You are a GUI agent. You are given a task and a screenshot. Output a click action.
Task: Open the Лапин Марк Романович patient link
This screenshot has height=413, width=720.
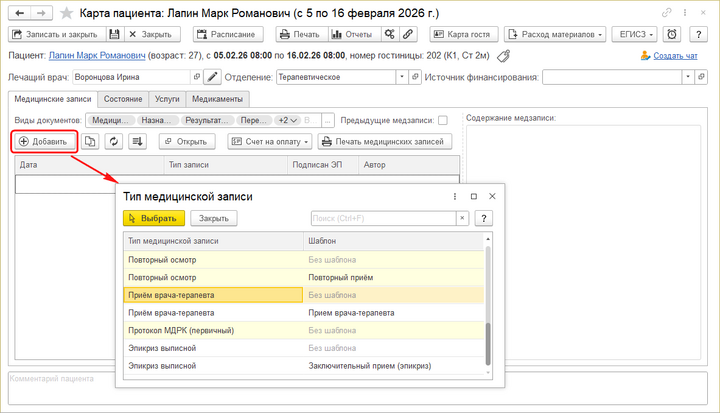click(95, 56)
